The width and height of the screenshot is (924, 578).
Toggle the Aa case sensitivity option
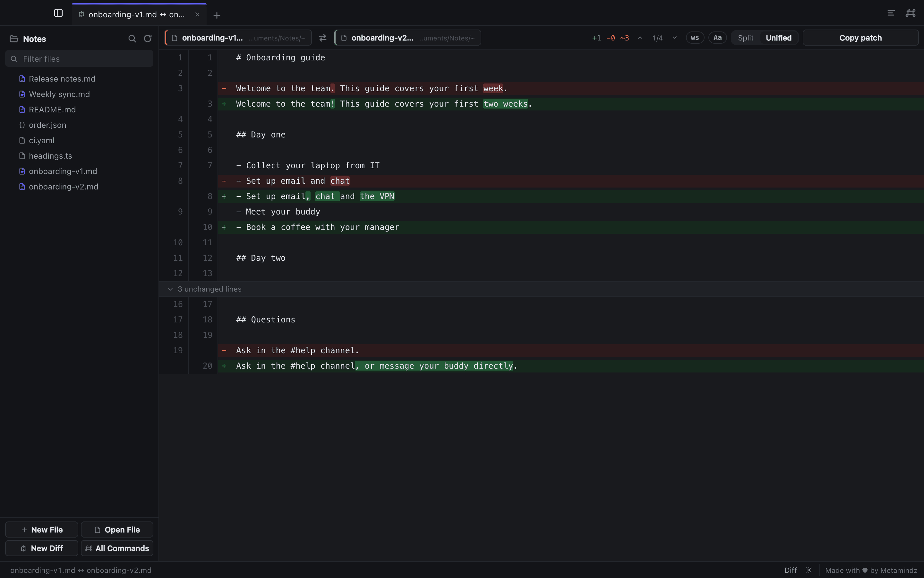coord(717,38)
